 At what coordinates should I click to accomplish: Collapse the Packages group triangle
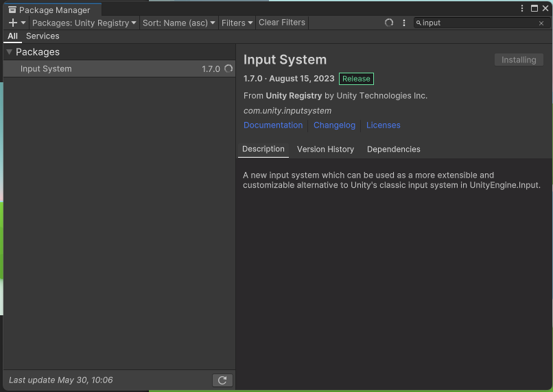[x=10, y=52]
